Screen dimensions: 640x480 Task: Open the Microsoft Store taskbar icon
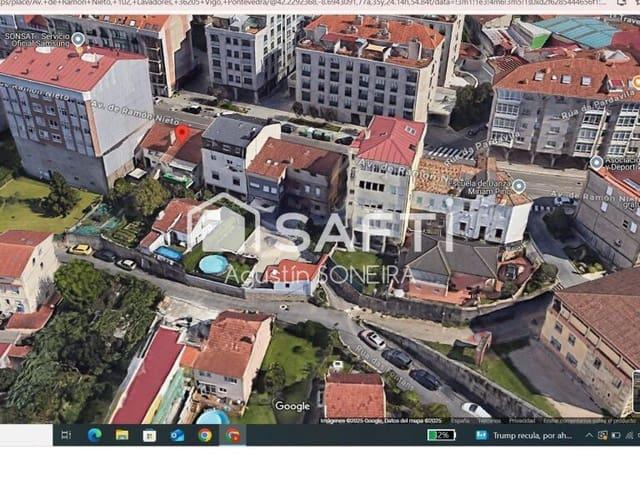[149, 435]
